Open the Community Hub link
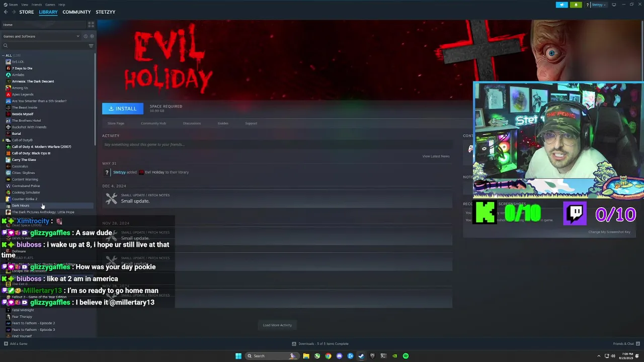This screenshot has width=644, height=362. coord(153,123)
